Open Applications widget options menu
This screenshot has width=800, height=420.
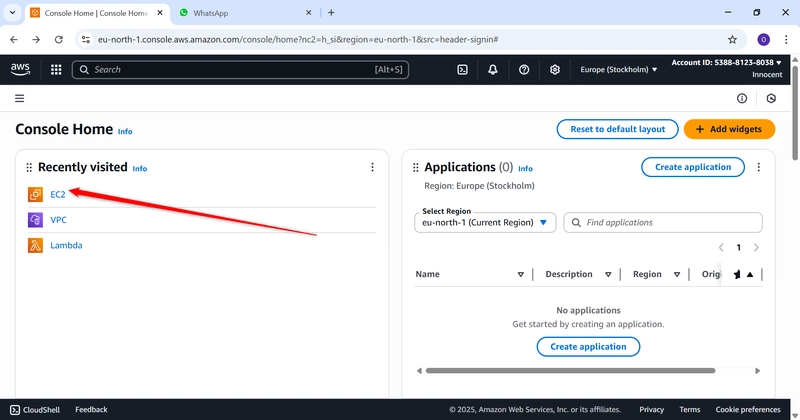[x=759, y=167]
